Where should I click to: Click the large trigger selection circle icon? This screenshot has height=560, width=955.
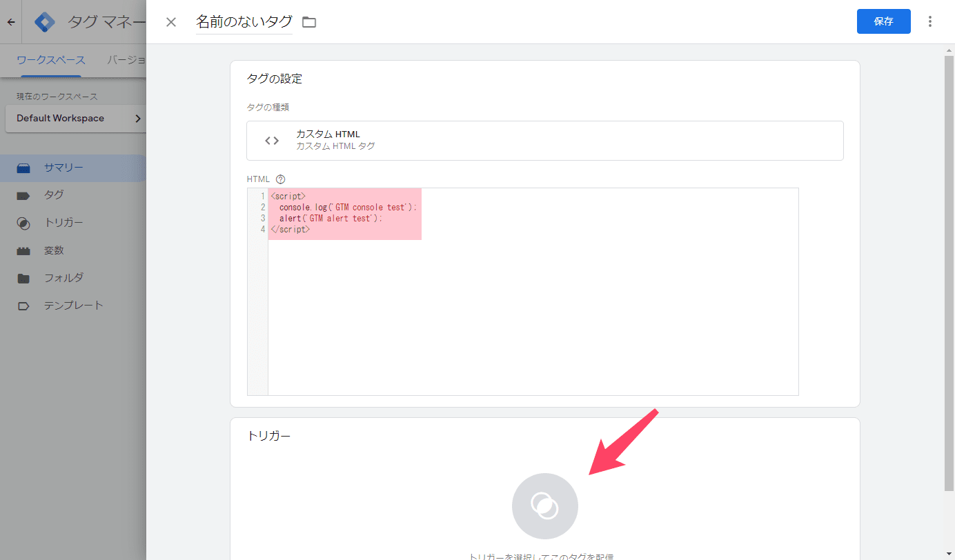click(545, 506)
